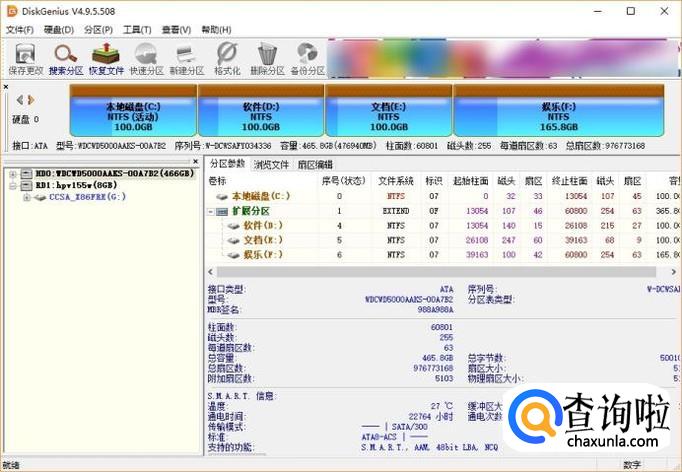
Task: Select HD0:WDCWD5000AAKS tree item
Action: pyautogui.click(x=114, y=174)
